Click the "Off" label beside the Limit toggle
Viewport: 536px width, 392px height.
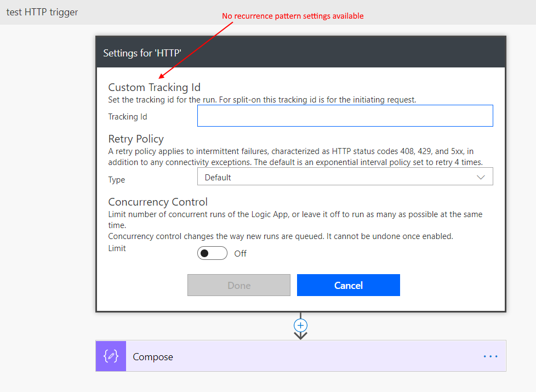click(x=240, y=253)
